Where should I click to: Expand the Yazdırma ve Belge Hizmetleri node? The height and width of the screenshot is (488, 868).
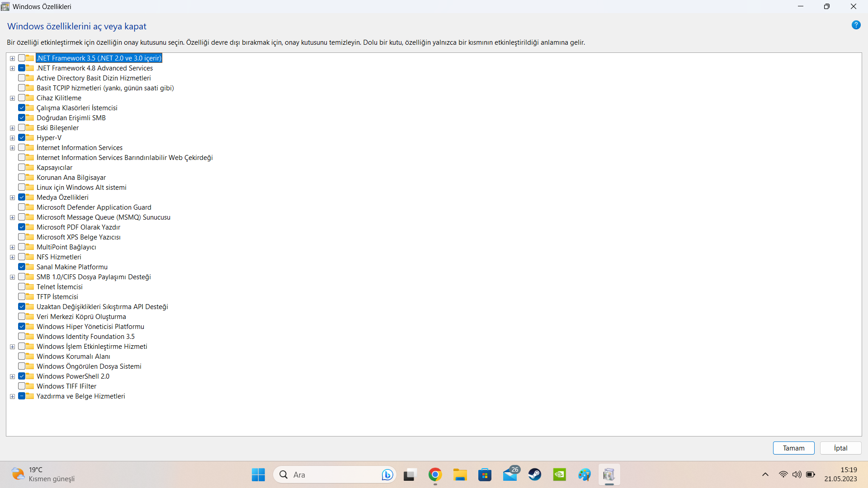[13, 396]
